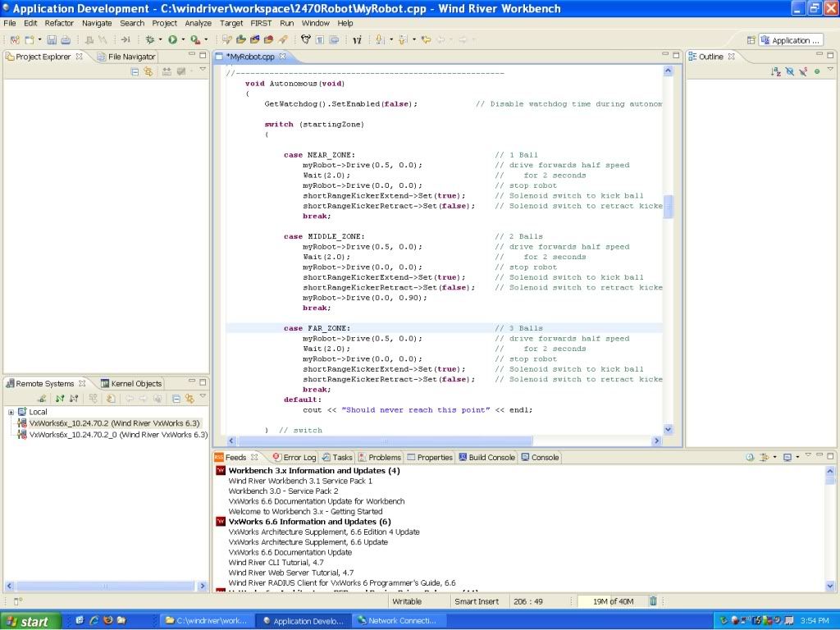Viewport: 840px width, 630px height.
Task: Click Collapse All in Project Explorer toolbar
Action: pyautogui.click(x=135, y=72)
